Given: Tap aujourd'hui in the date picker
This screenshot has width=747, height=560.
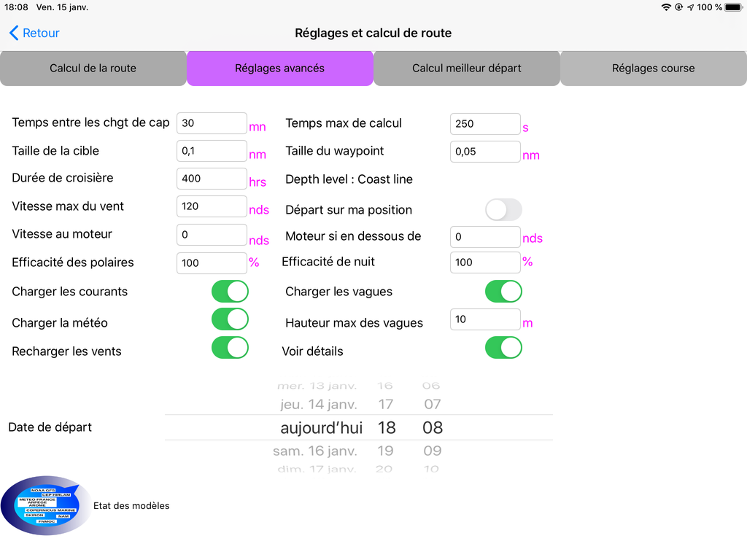Looking at the screenshot, I should point(322,427).
